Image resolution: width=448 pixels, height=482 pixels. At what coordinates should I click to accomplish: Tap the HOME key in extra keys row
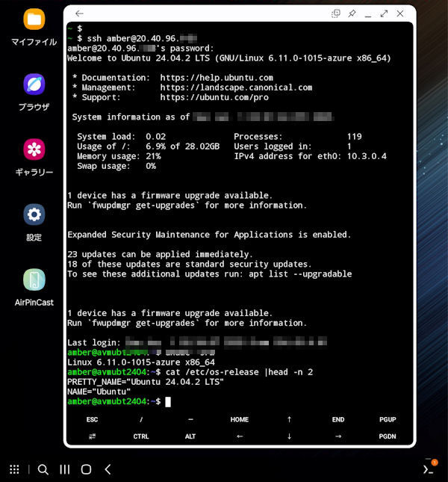240,419
